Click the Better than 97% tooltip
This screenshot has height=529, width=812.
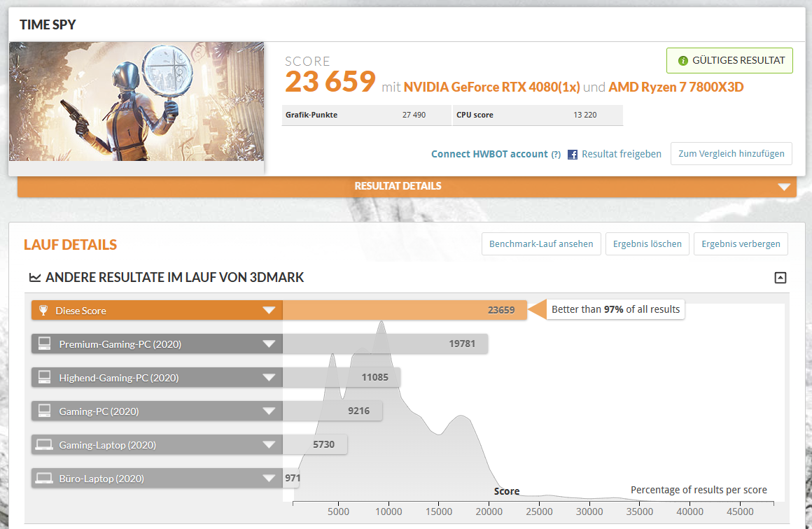tap(615, 309)
